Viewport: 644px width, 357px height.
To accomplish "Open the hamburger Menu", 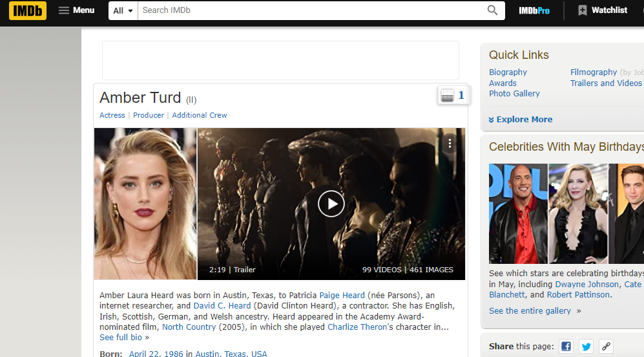I will coord(76,10).
